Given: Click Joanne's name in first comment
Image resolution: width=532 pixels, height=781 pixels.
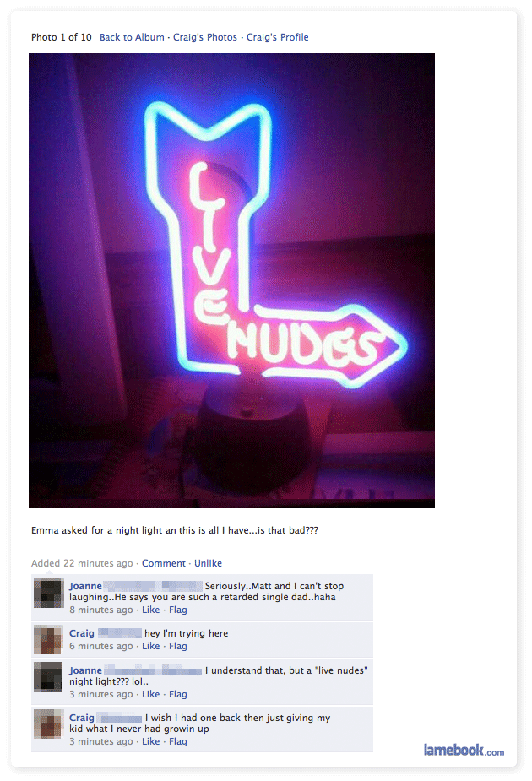Looking at the screenshot, I should 85,586.
